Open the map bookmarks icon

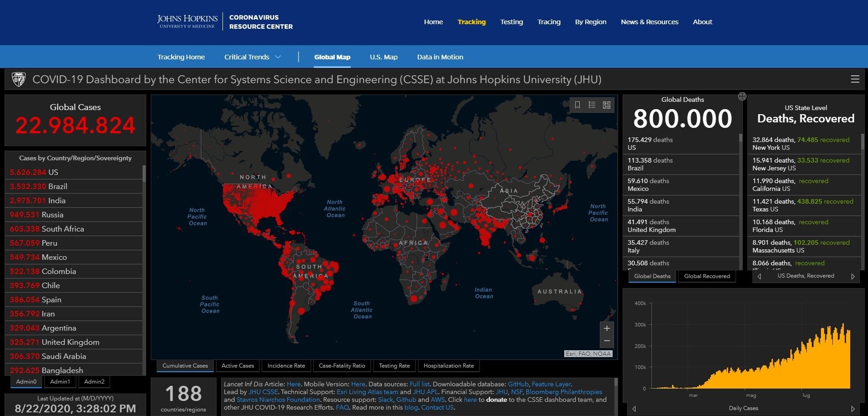[x=577, y=105]
